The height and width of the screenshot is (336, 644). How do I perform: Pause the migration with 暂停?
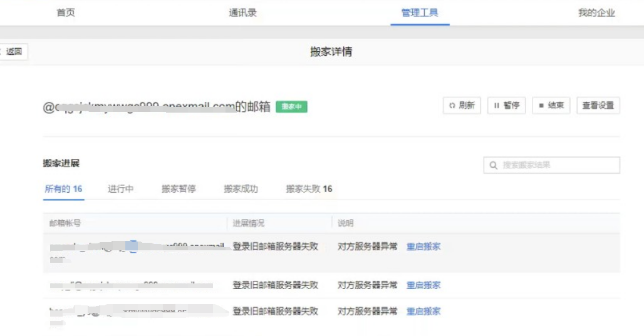tap(506, 106)
